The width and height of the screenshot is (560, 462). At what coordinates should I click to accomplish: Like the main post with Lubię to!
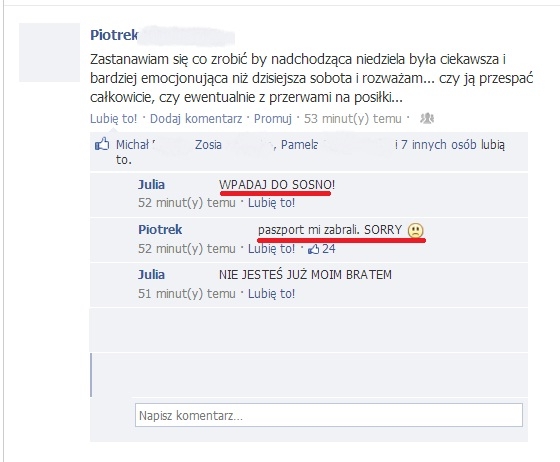coord(113,119)
